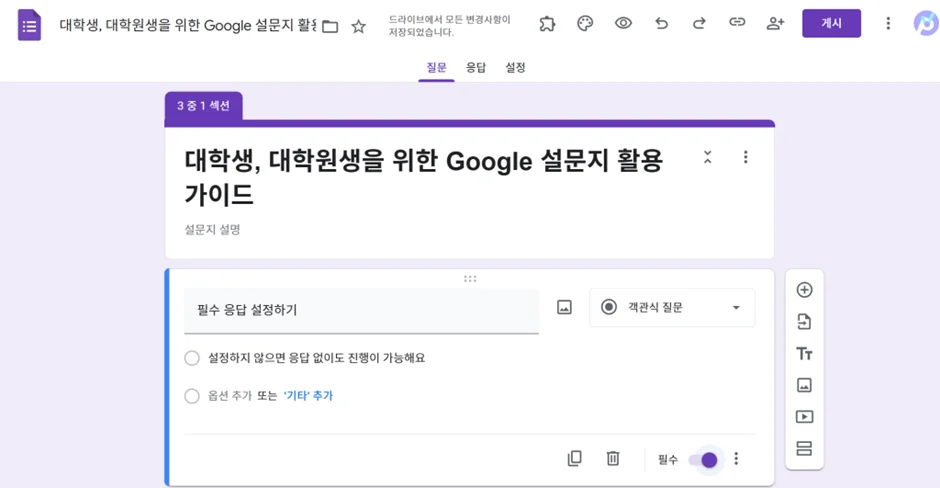
Task: Import questions from sidebar
Action: point(804,322)
